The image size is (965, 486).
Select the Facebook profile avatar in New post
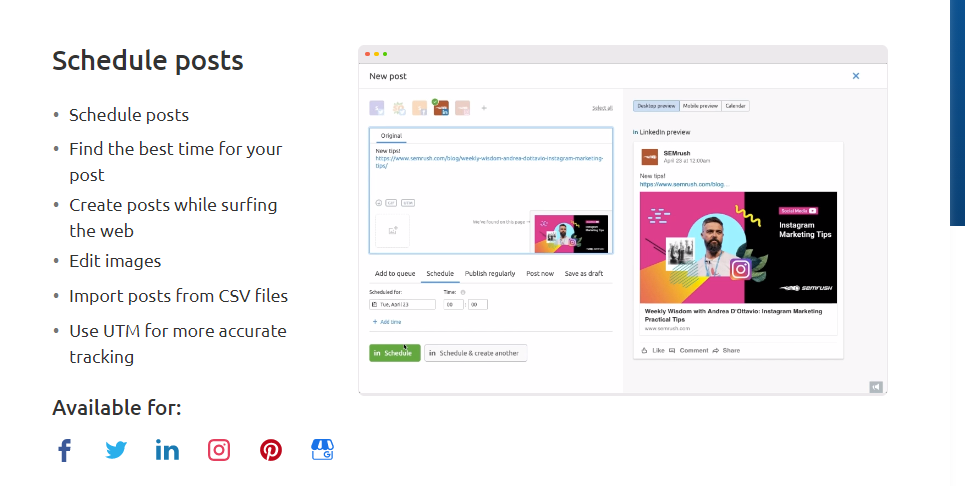click(x=420, y=108)
